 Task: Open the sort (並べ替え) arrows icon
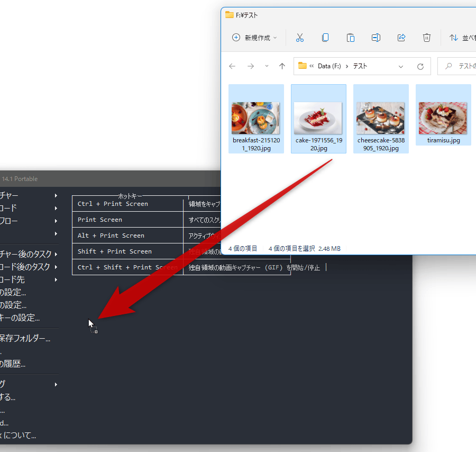pos(454,38)
